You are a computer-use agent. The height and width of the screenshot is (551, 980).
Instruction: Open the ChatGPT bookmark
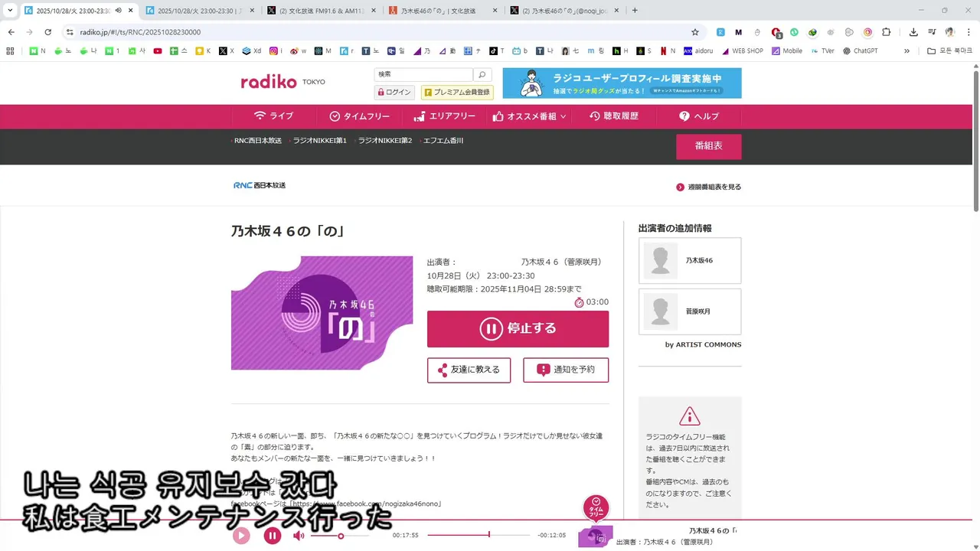[x=860, y=51]
